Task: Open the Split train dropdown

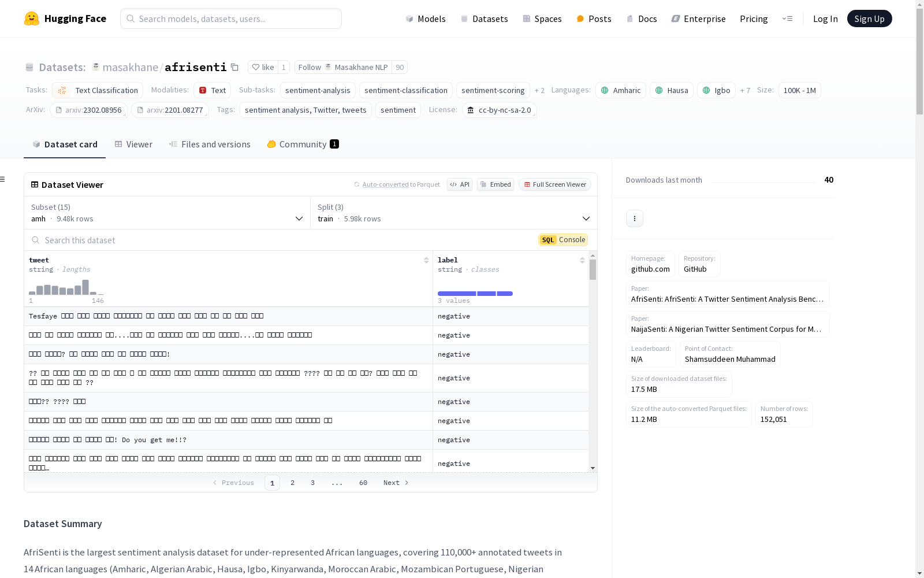Action: coord(454,213)
